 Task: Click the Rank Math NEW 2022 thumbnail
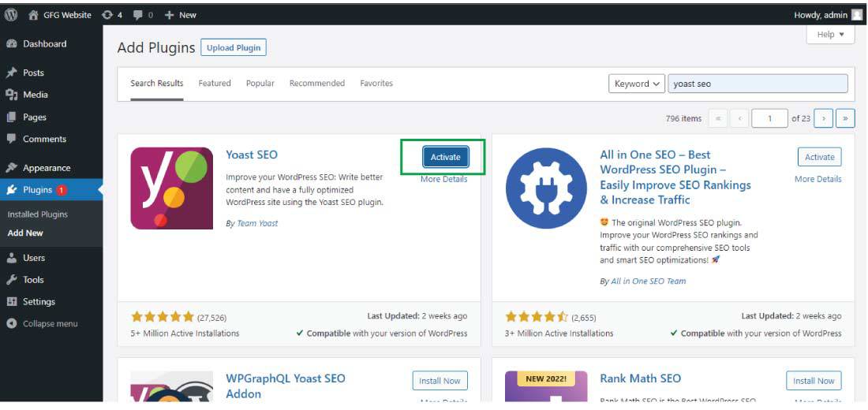click(x=546, y=386)
